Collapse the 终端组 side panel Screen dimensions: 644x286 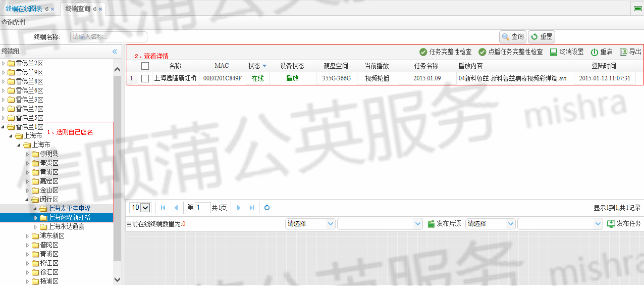point(115,51)
